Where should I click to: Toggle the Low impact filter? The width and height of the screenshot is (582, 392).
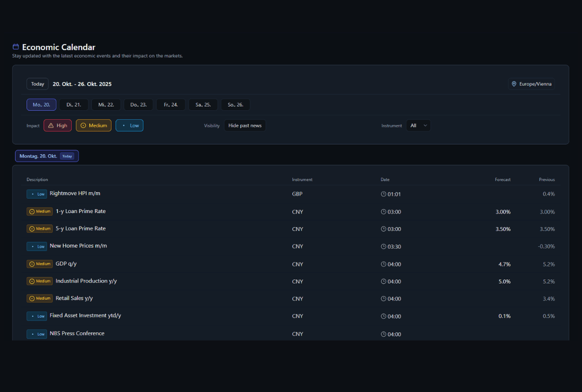pos(129,126)
